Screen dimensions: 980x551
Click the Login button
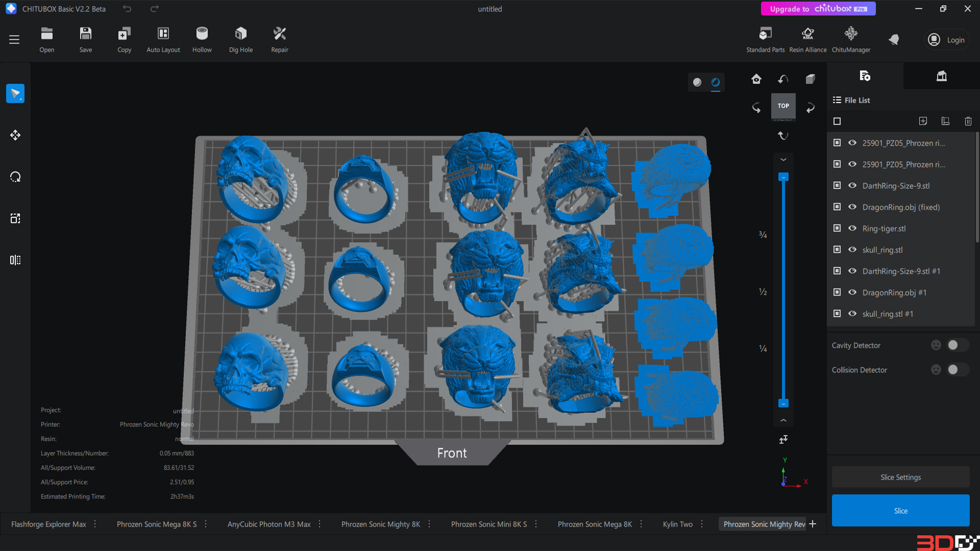(x=948, y=40)
